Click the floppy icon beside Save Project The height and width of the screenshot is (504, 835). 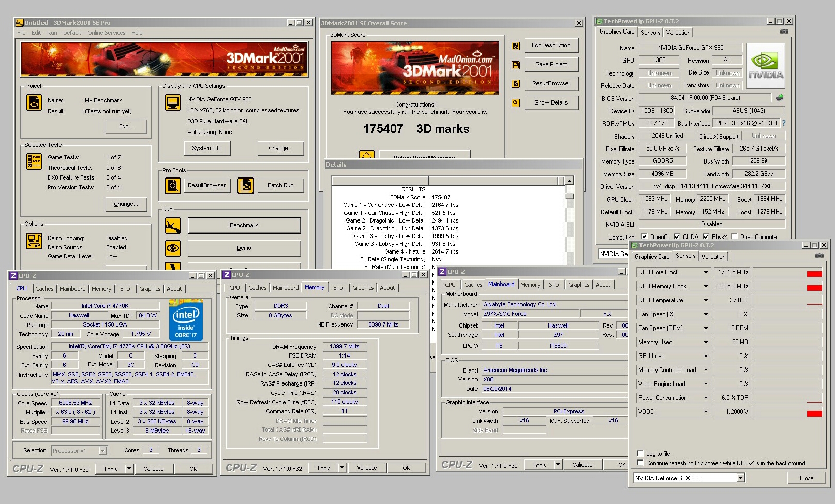[516, 65]
